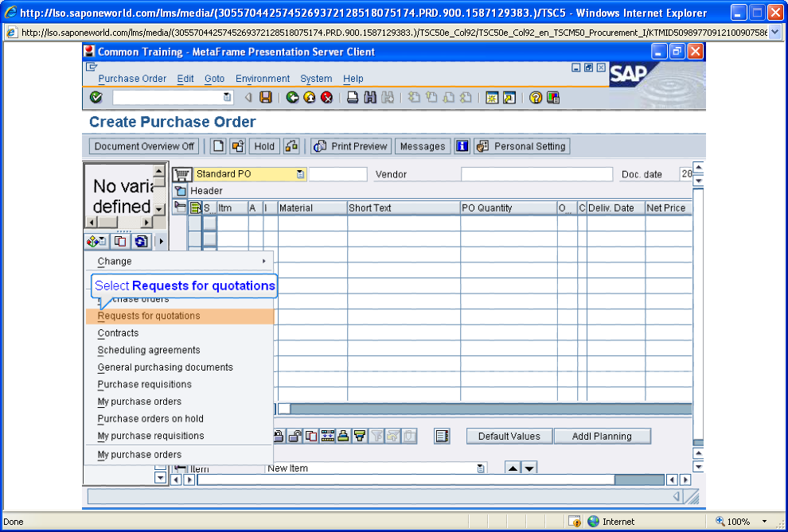Click the green table select-all icon
This screenshot has height=532, width=788.
(196, 208)
